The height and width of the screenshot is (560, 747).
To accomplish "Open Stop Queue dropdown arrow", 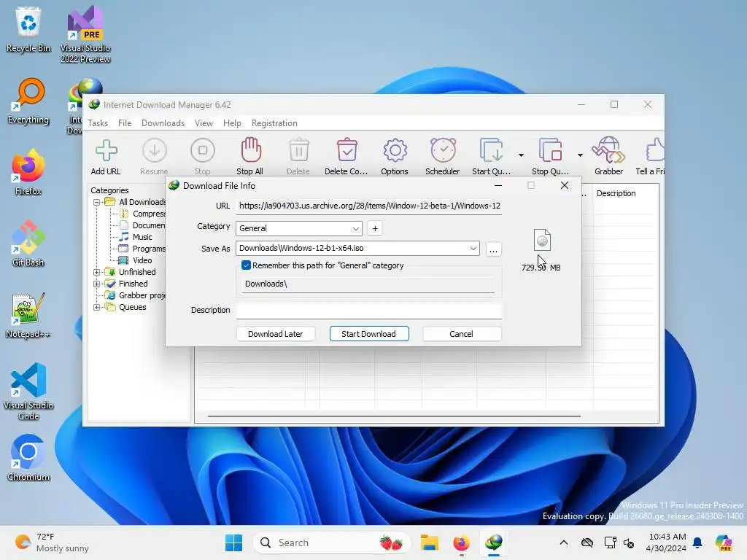I will pyautogui.click(x=580, y=155).
